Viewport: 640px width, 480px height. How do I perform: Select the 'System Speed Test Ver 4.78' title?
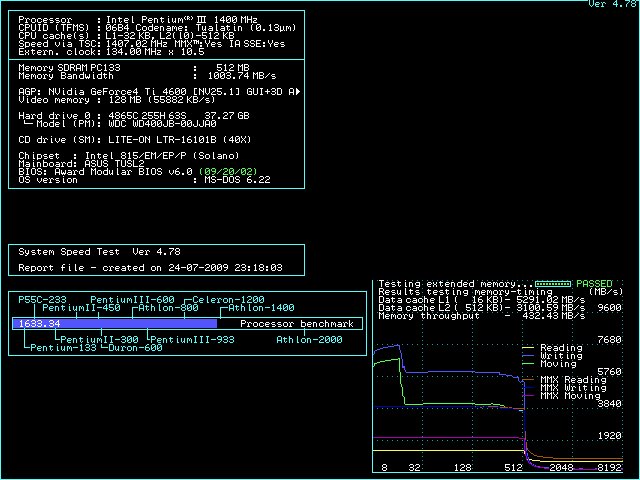coord(99,252)
